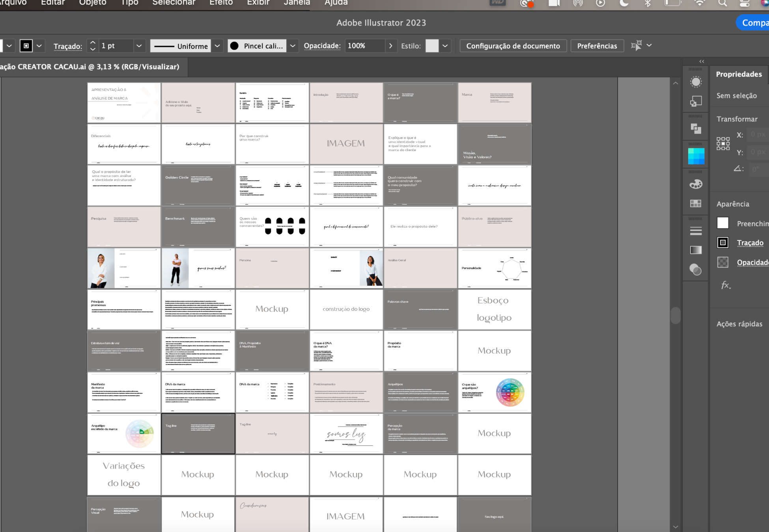Image resolution: width=769 pixels, height=532 pixels.
Task: Open the Stroke panel lines icon
Action: (x=696, y=231)
